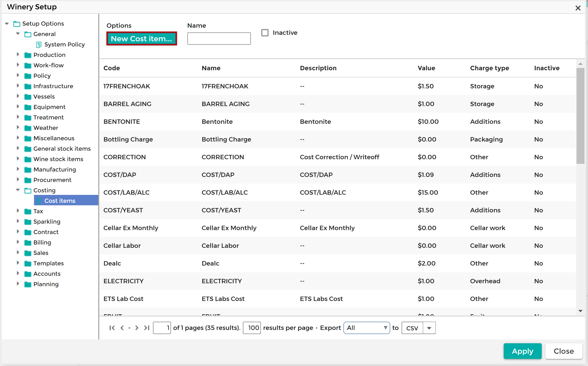
Task: Click the Cellar Labor code cell
Action: [x=122, y=246]
